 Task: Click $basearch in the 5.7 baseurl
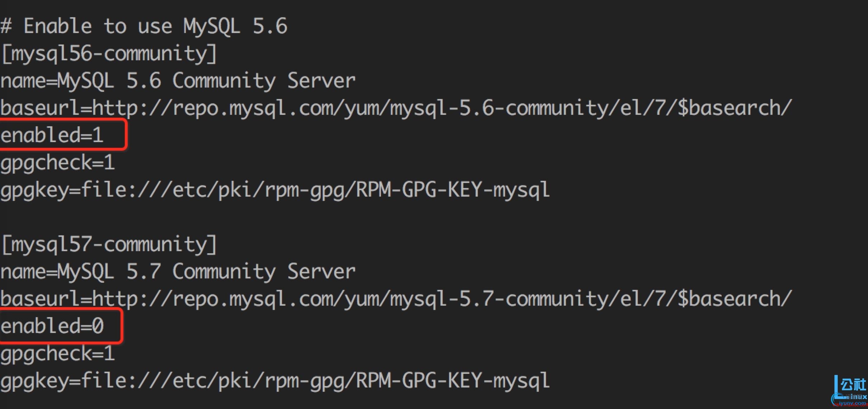[x=729, y=299]
